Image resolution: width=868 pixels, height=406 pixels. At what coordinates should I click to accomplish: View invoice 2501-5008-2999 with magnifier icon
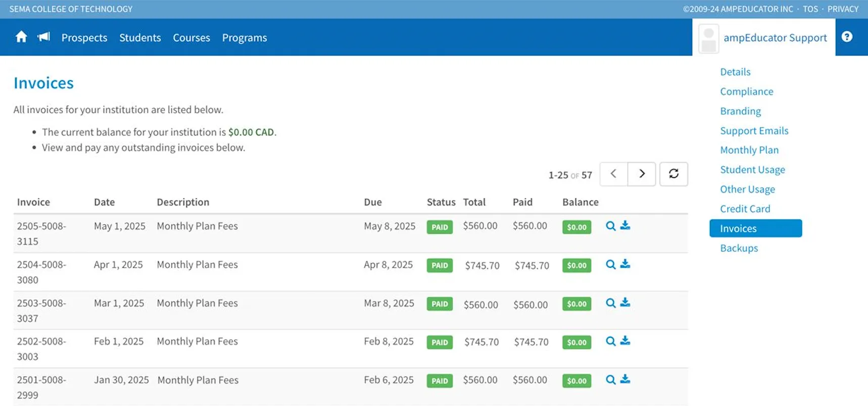[x=610, y=379]
